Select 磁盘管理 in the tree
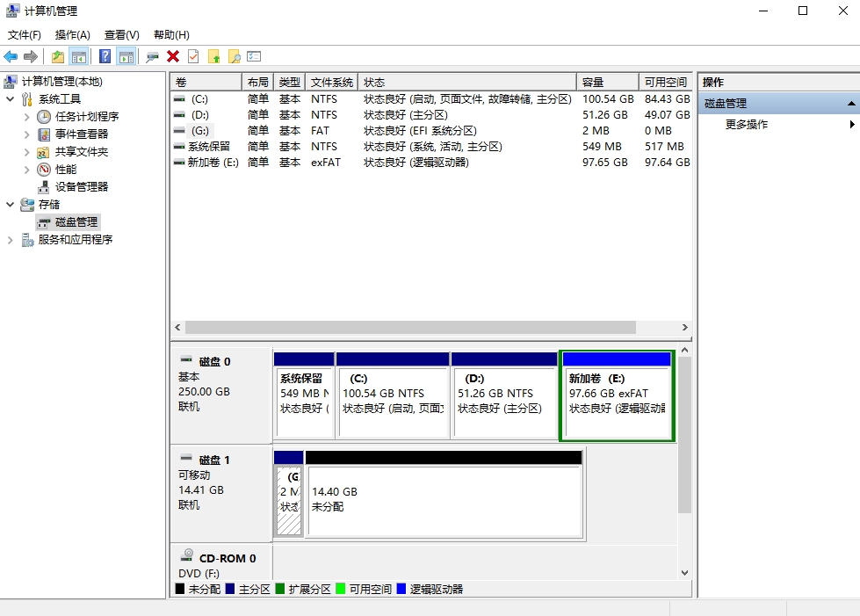Image resolution: width=860 pixels, height=616 pixels. coord(76,221)
